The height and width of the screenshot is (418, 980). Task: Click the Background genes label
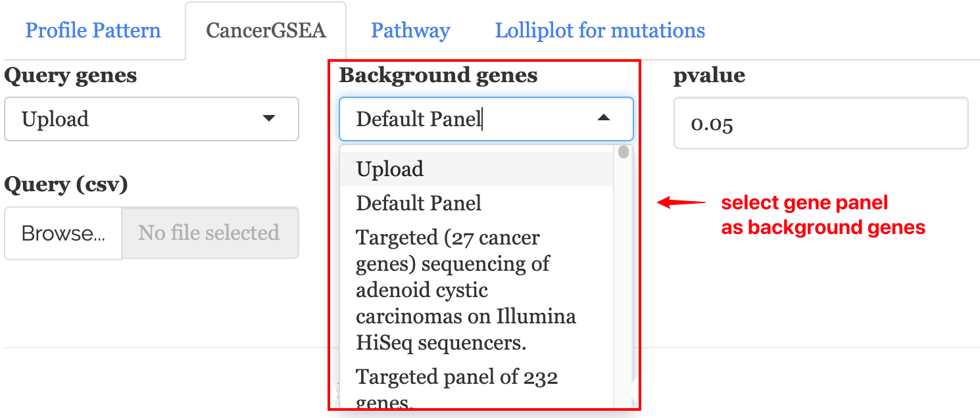pos(438,76)
